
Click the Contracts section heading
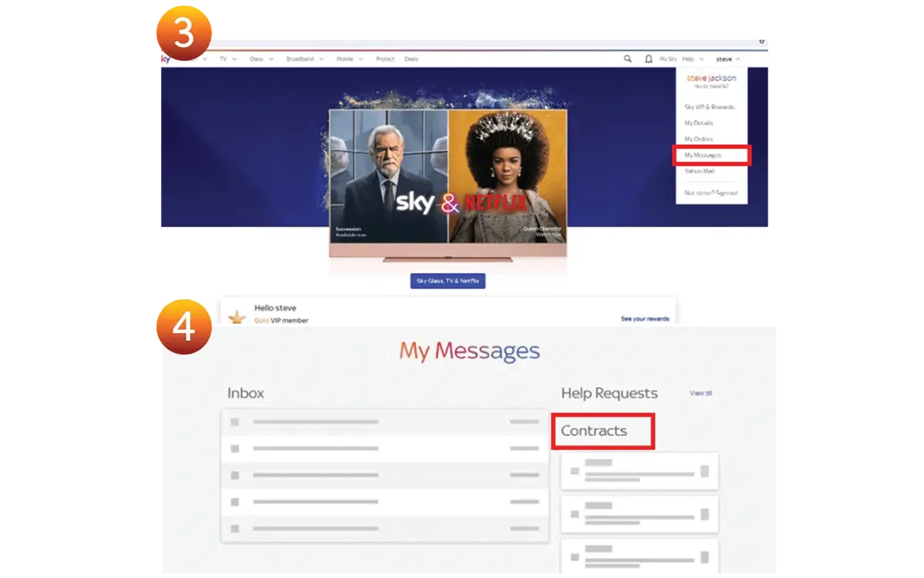594,431
